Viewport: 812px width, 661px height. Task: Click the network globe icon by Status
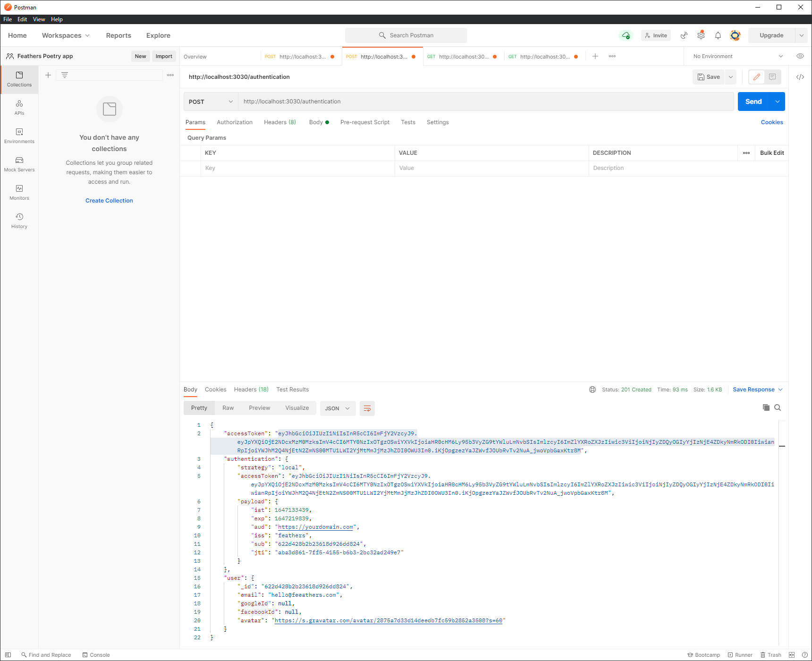pos(592,390)
